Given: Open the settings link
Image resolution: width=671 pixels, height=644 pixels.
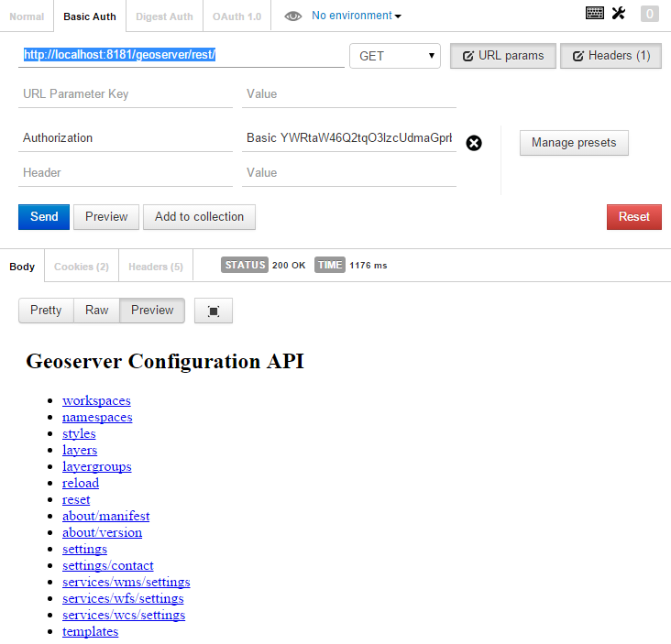Looking at the screenshot, I should tap(84, 549).
